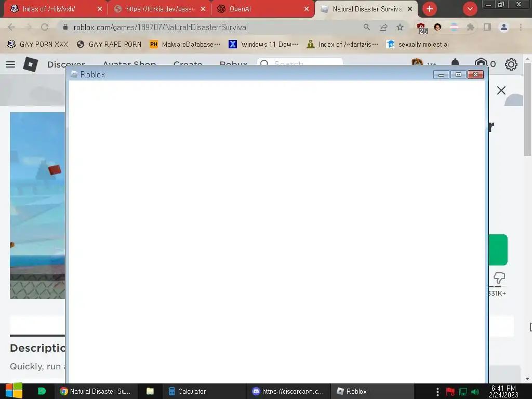Click the zoom magnifier in address bar

pos(366,27)
